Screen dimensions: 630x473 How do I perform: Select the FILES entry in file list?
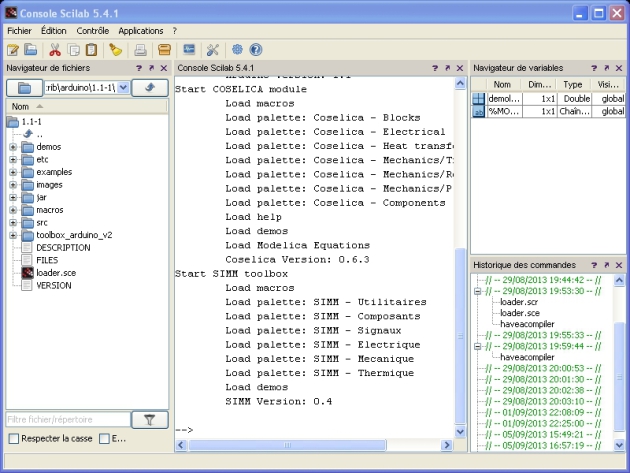pyautogui.click(x=47, y=260)
